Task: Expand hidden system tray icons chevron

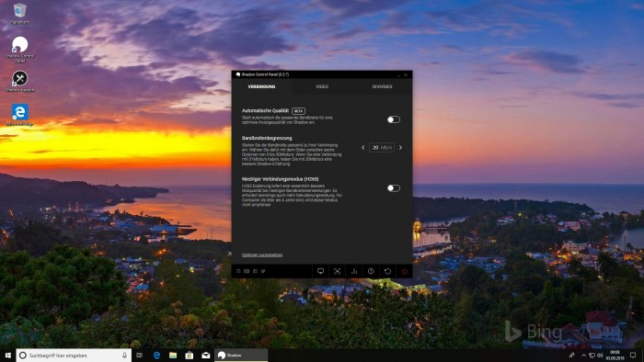Action: coord(583,356)
